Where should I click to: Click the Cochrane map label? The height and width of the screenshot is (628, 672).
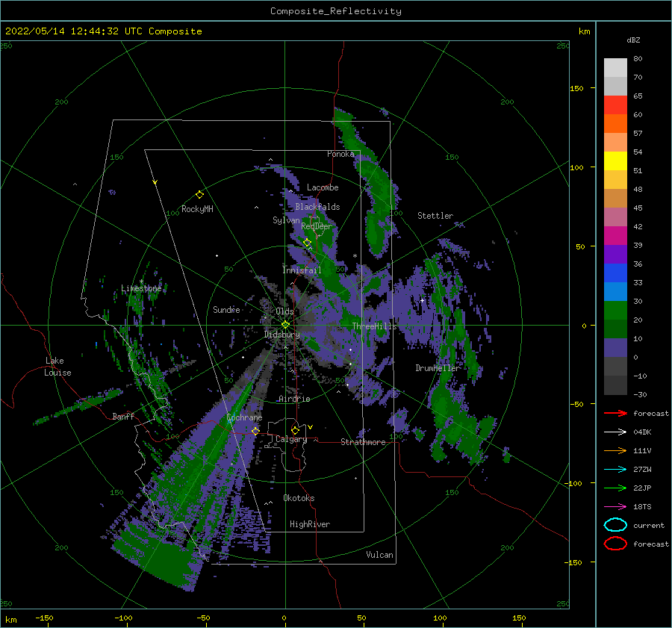coord(244,417)
